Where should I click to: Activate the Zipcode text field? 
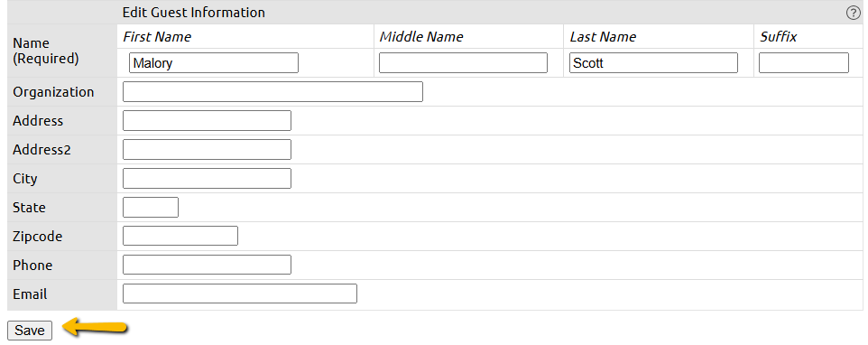[x=180, y=236]
